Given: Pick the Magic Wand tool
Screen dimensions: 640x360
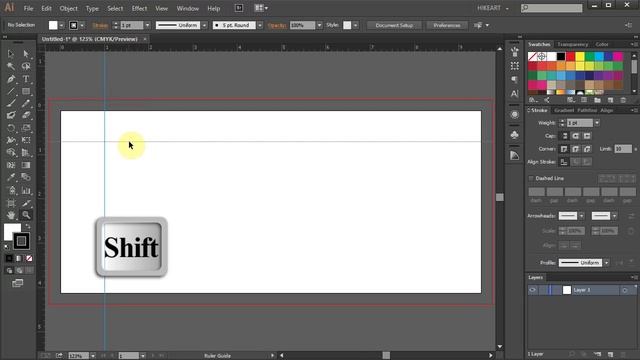Looking at the screenshot, I should (x=11, y=66).
